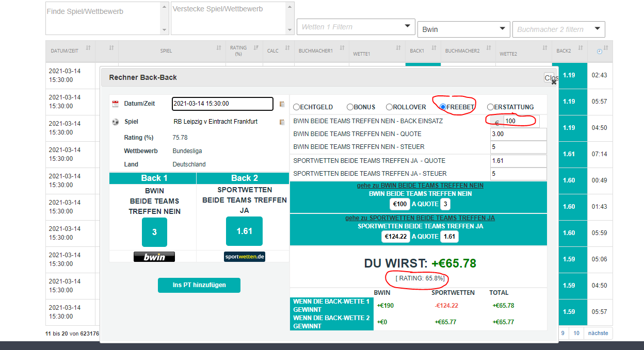Viewport: 644px width, 350px height.
Task: Expand the Buchmacher 2 filtern dropdown
Action: [x=558, y=29]
